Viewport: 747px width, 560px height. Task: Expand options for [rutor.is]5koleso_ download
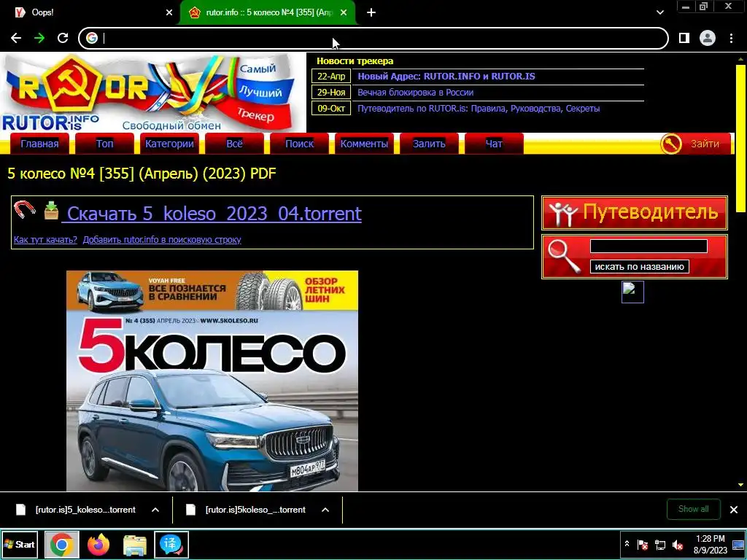click(x=325, y=510)
